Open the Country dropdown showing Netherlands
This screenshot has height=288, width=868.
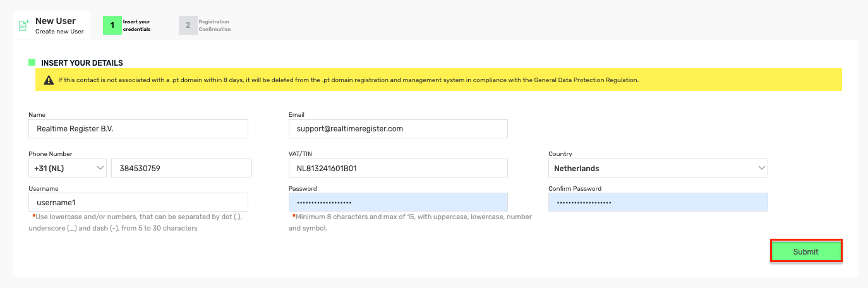[658, 168]
